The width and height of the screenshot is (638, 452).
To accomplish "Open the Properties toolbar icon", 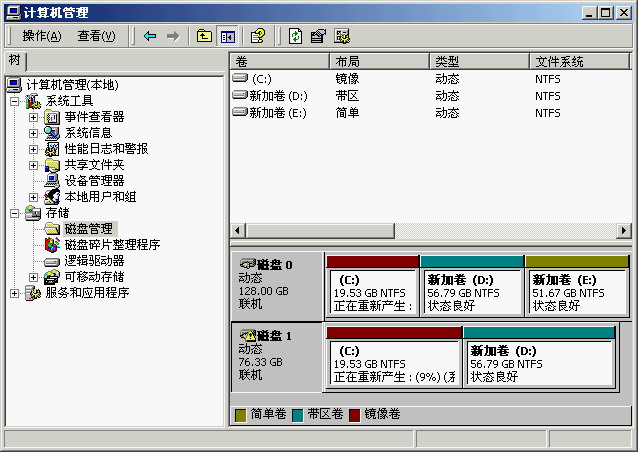I will [318, 36].
